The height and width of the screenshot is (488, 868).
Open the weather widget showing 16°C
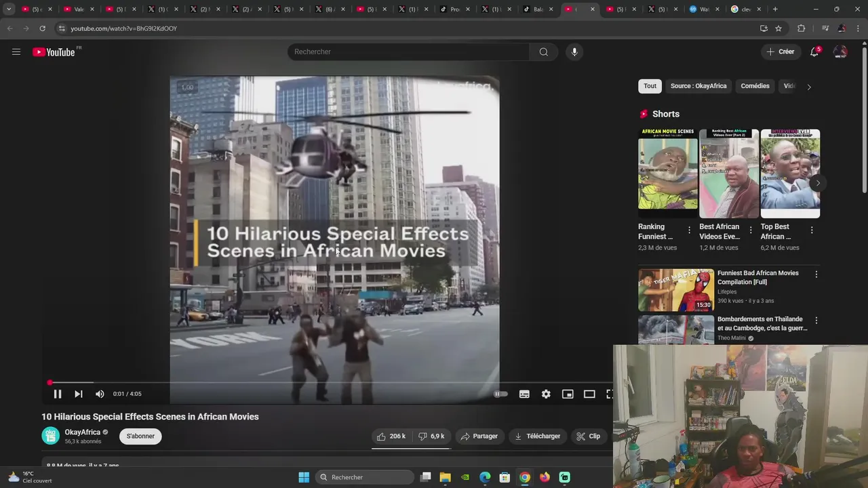tap(28, 477)
